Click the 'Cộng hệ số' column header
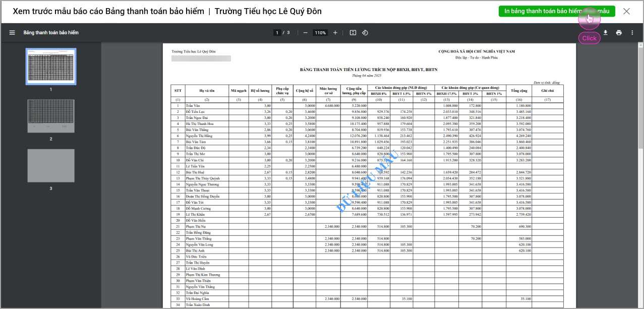The width and height of the screenshot is (644, 309). coord(305,91)
